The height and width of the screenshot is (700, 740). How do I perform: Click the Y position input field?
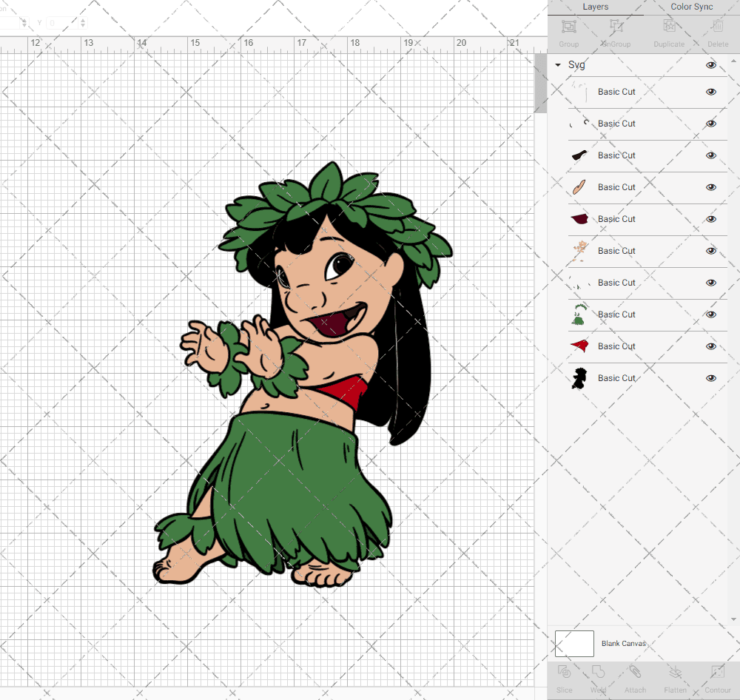[62, 23]
